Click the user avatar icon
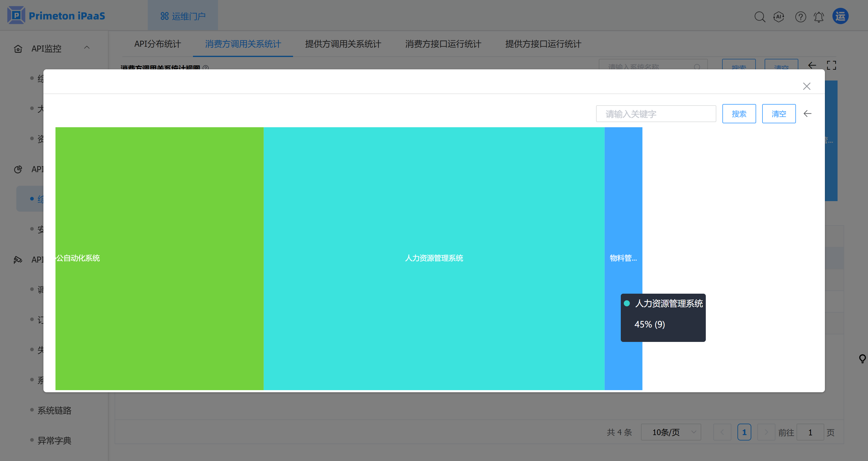 coord(840,16)
